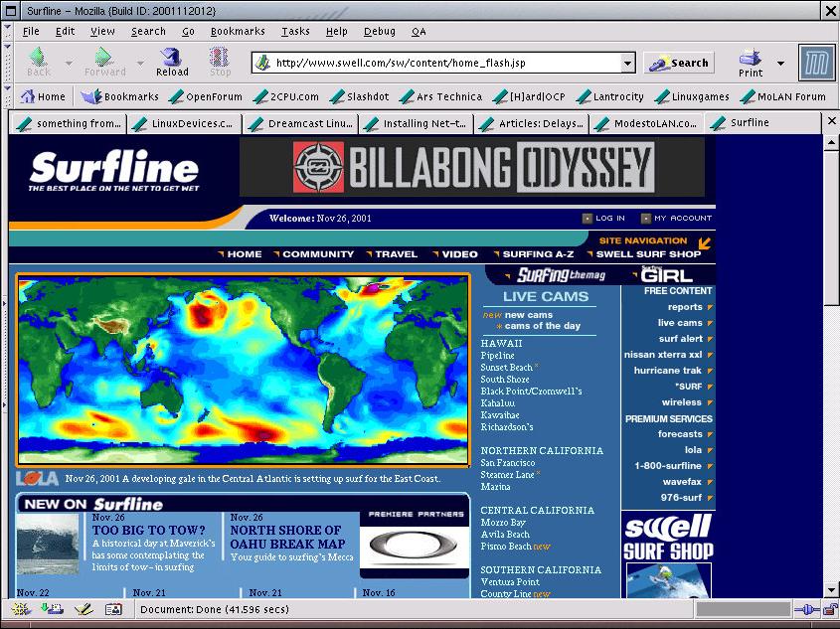Image resolution: width=840 pixels, height=629 pixels.
Task: Collapse the personal toolbar grippy
Action: [7, 96]
